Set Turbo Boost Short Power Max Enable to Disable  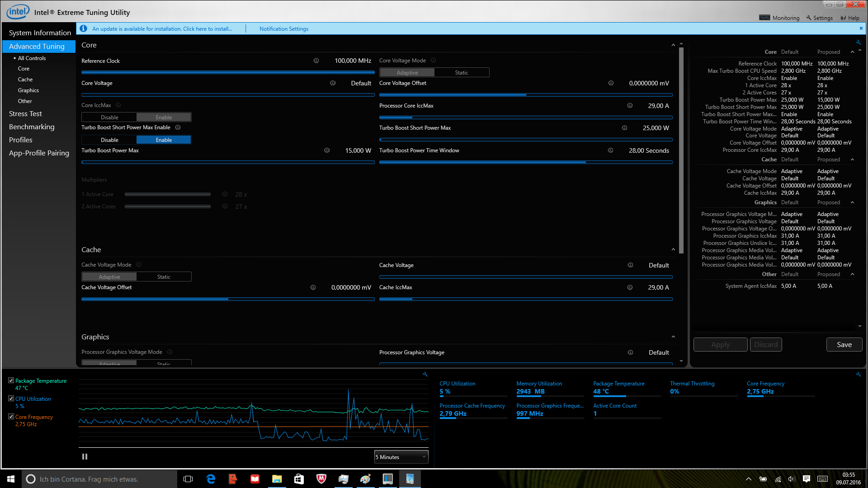pos(109,140)
